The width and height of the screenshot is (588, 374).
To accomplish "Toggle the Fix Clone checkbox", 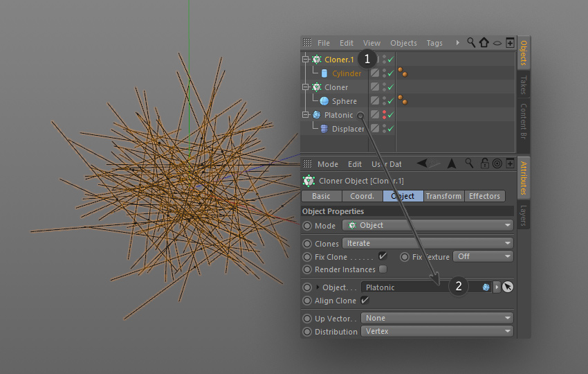I will tap(383, 256).
